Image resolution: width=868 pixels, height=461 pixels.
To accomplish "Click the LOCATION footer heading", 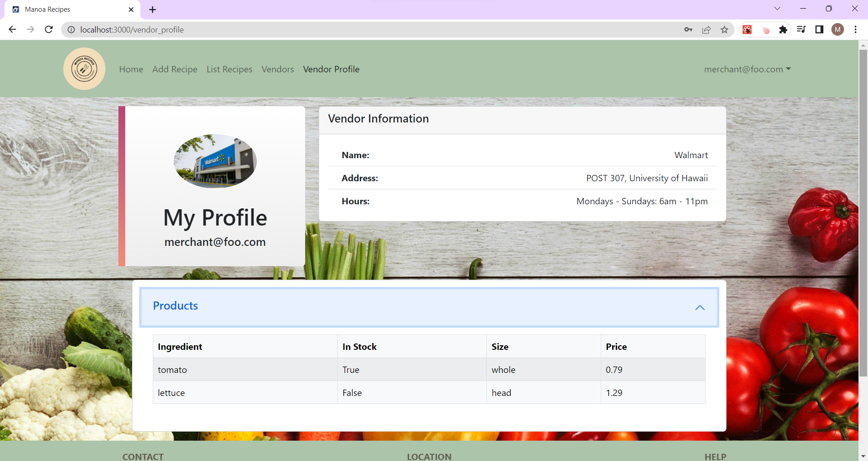I will point(429,456).
